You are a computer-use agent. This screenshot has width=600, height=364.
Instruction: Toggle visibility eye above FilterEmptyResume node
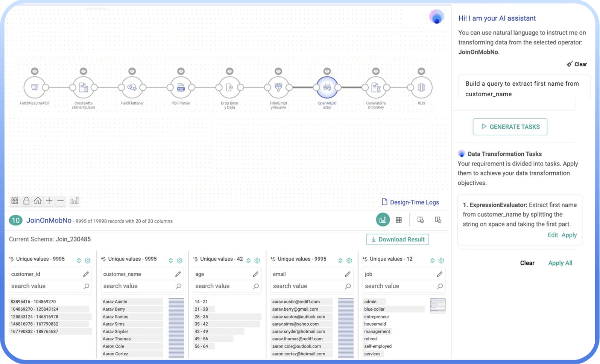point(278,71)
